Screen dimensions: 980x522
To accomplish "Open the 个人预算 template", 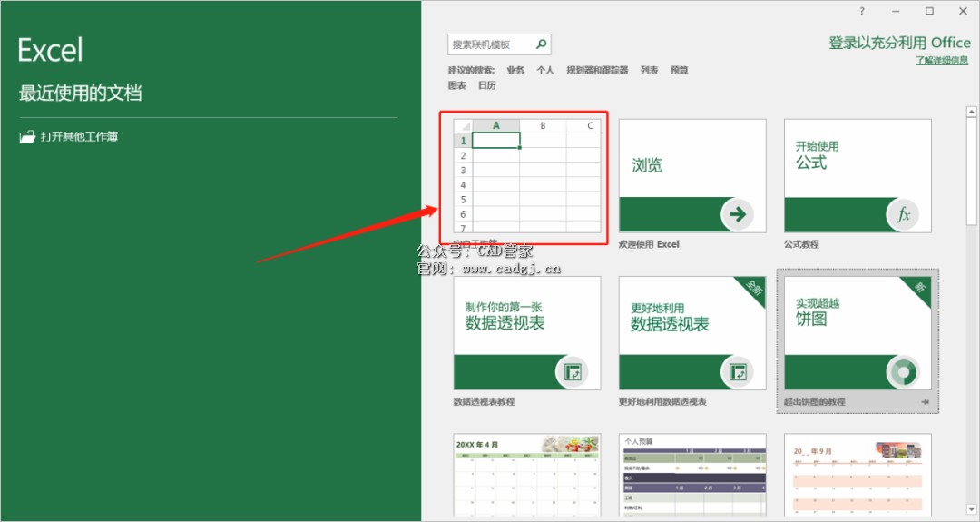I will coord(692,475).
